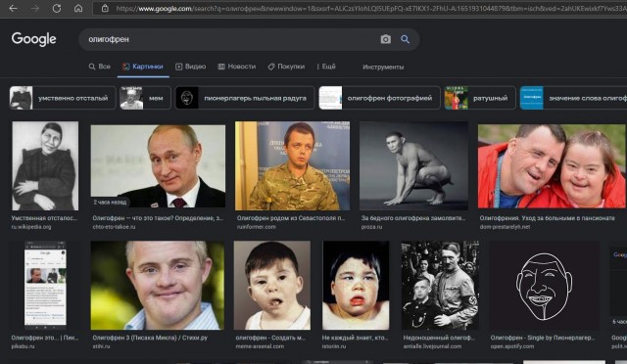Switch to the Покупки tab
Screen dimensions: 627x364
286,67
